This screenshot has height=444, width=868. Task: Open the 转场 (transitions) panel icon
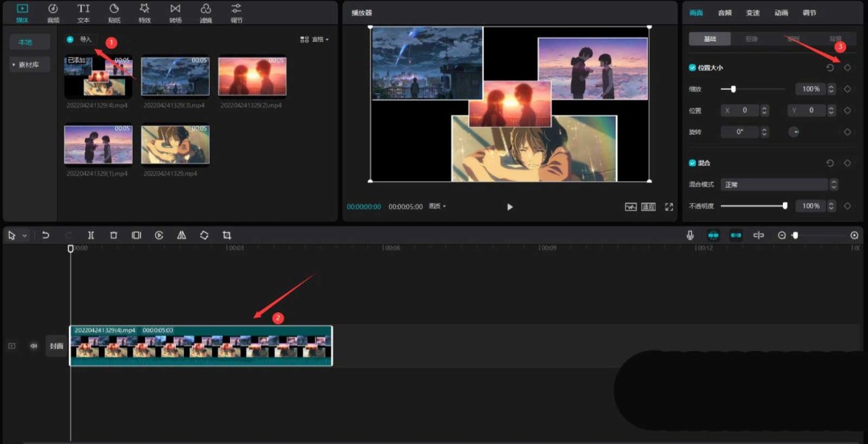[x=175, y=12]
